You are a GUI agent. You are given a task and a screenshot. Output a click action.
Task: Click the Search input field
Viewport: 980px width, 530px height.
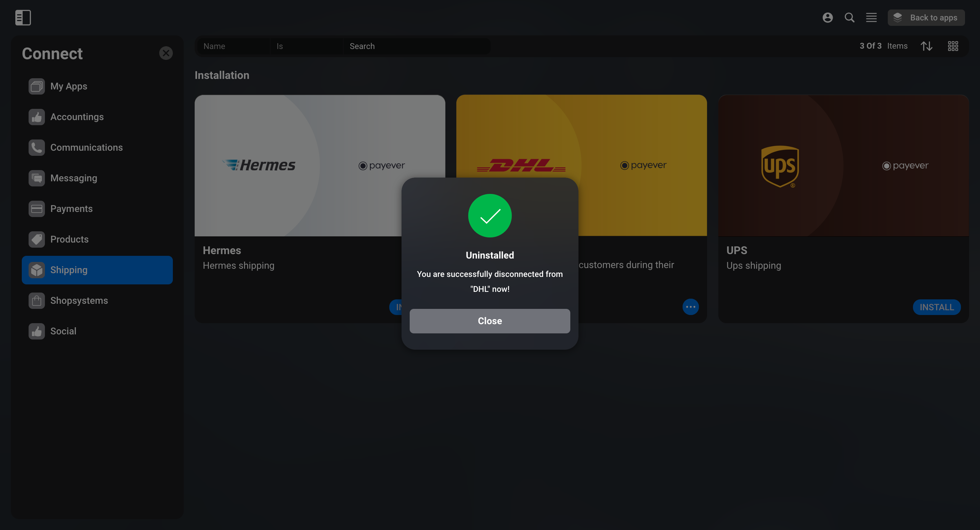pyautogui.click(x=417, y=46)
